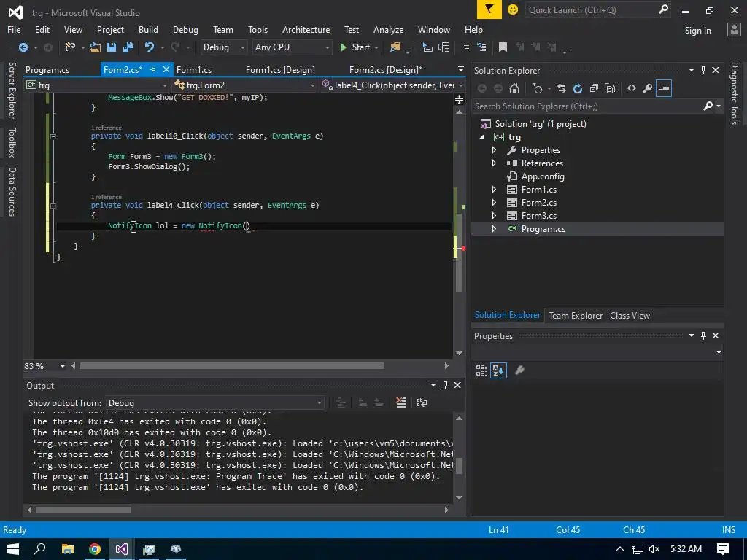Toggle the Preview Selected Items button

pyautogui.click(x=664, y=88)
